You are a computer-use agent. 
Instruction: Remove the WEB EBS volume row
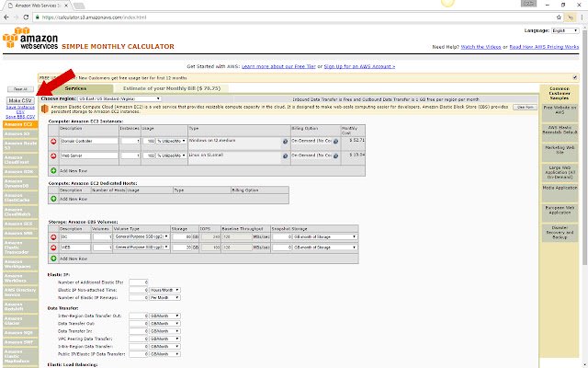[53, 247]
